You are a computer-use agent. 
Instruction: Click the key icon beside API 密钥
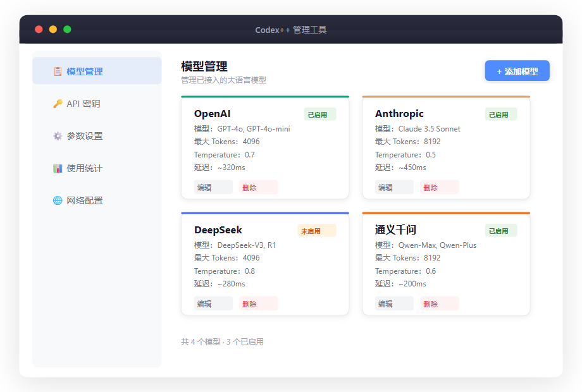(x=58, y=104)
